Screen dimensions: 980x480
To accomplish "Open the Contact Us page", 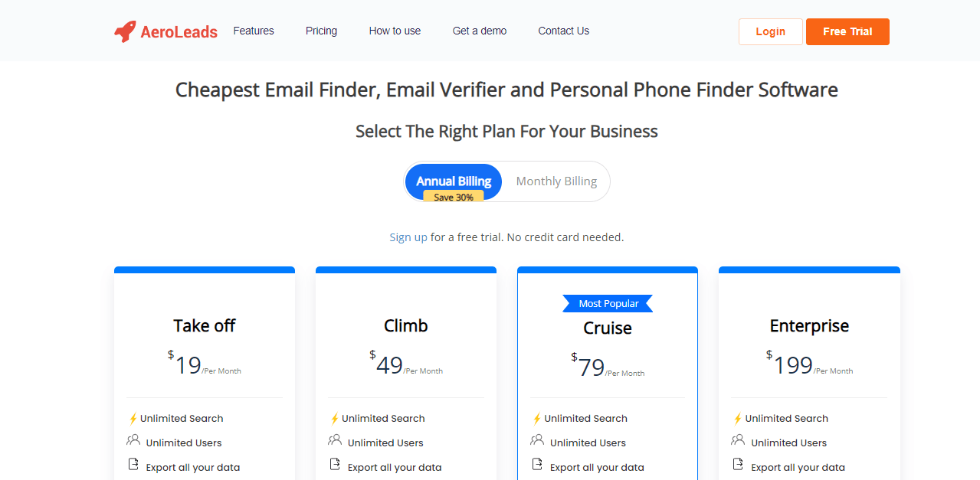I will tap(563, 31).
